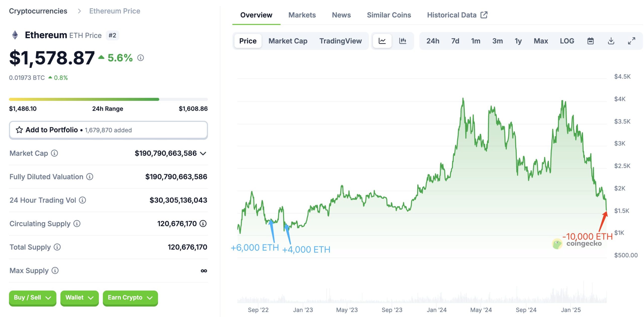Click info icon next to 5.6% change
644x317 pixels.
pyautogui.click(x=141, y=58)
